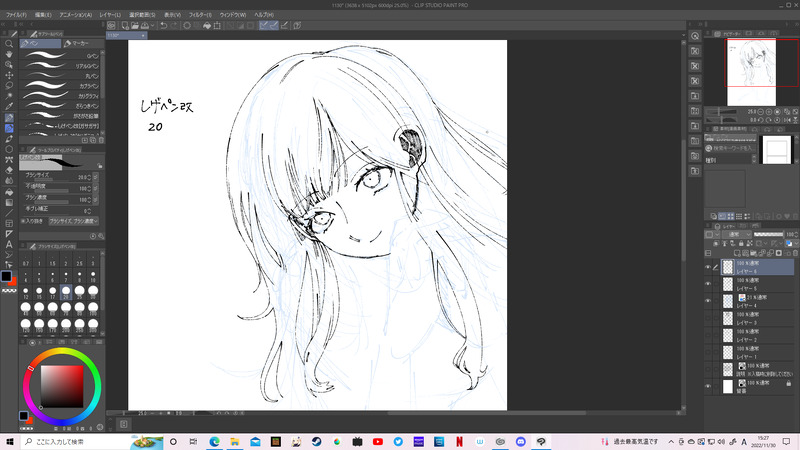Toggle the second highlighted snap button in command bar

click(x=273, y=26)
